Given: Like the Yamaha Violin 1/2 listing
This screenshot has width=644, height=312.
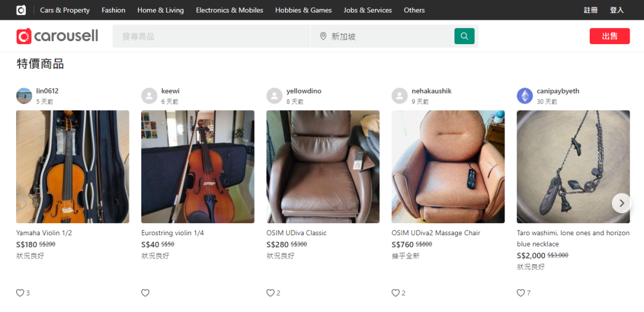Looking at the screenshot, I should pyautogui.click(x=20, y=293).
